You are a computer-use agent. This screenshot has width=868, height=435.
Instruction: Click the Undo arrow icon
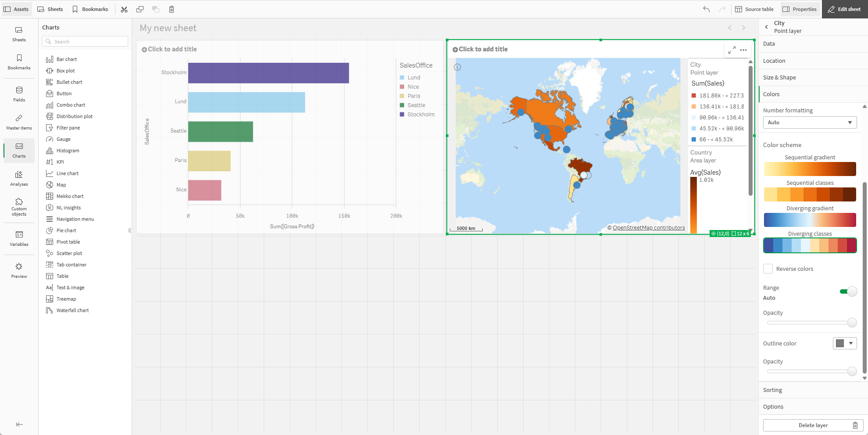point(706,9)
